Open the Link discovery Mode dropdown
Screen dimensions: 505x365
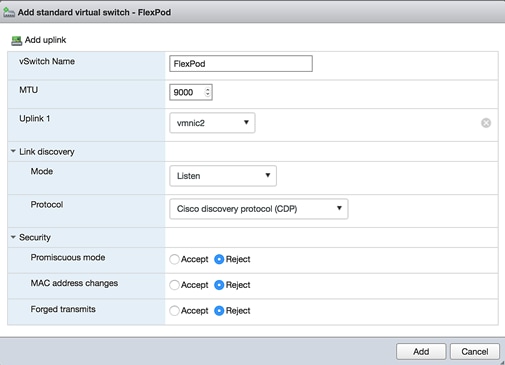(x=223, y=176)
